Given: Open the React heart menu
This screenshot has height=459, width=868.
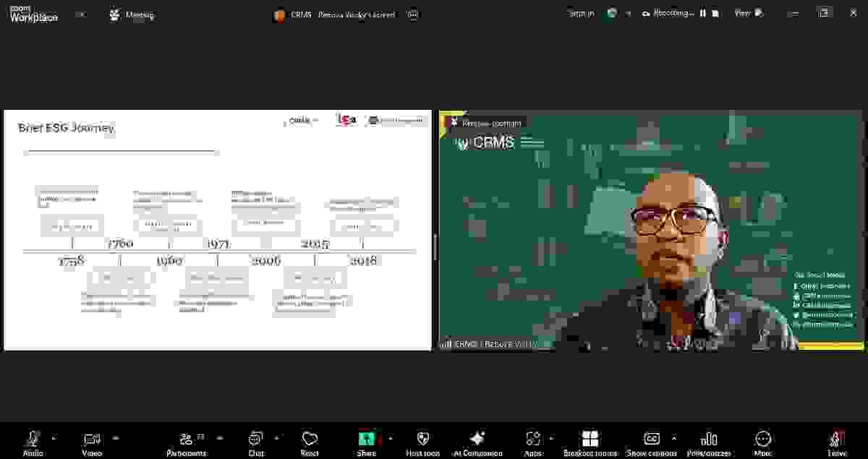Looking at the screenshot, I should point(310,442).
